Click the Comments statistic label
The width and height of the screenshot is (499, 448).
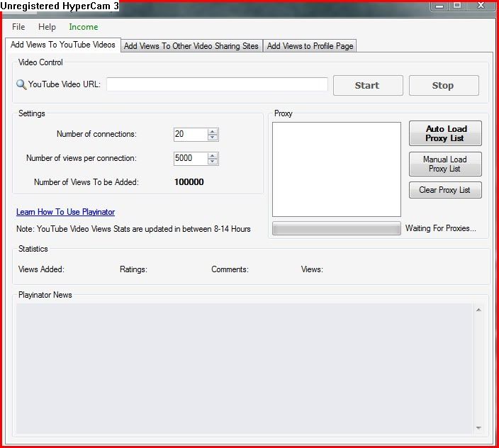click(x=230, y=269)
